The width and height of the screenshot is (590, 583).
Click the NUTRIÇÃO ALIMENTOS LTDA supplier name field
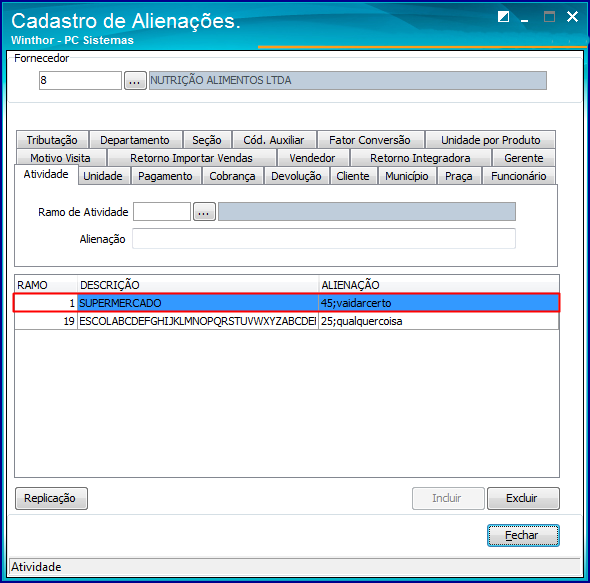click(348, 81)
